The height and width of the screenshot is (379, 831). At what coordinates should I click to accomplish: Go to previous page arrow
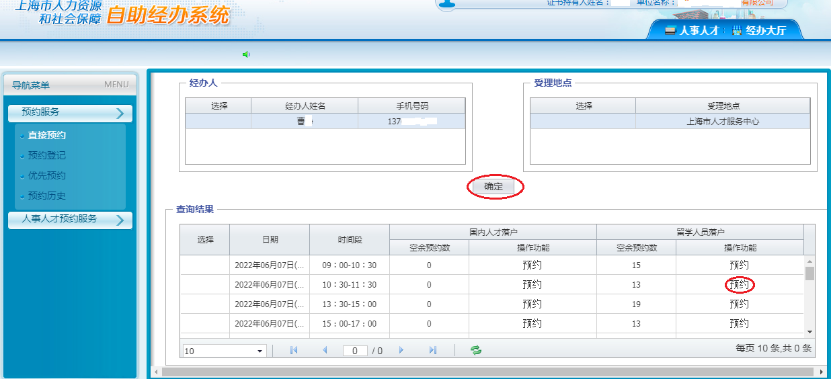pos(325,350)
